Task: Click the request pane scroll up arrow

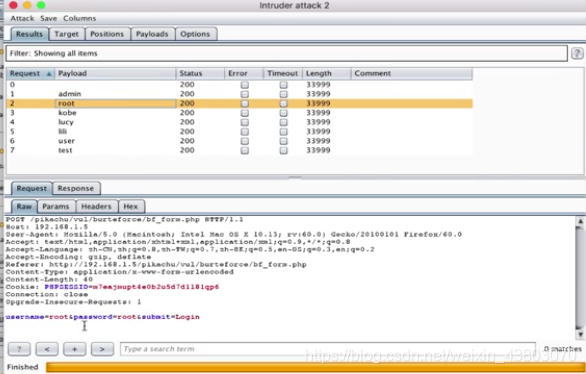Action: 580,221
